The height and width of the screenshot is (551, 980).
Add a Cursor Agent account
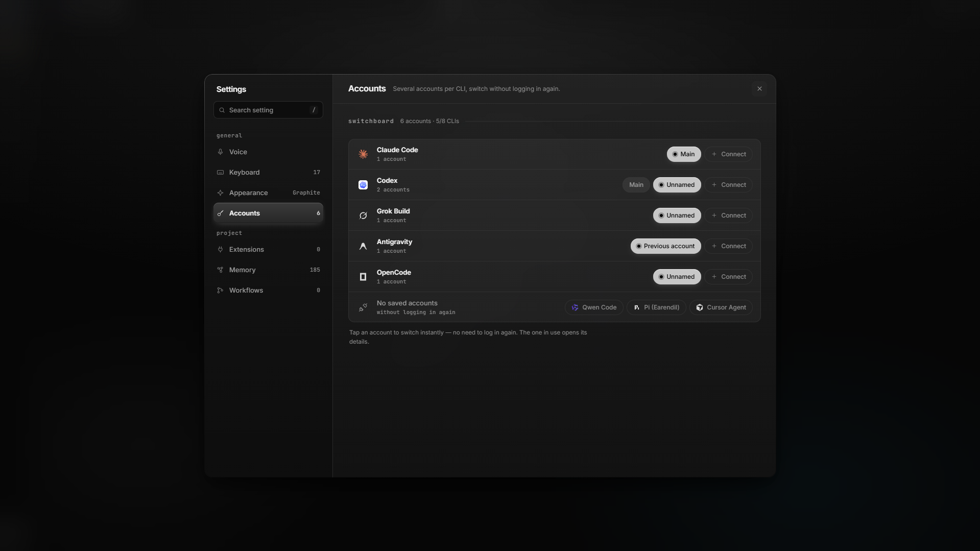tap(721, 307)
